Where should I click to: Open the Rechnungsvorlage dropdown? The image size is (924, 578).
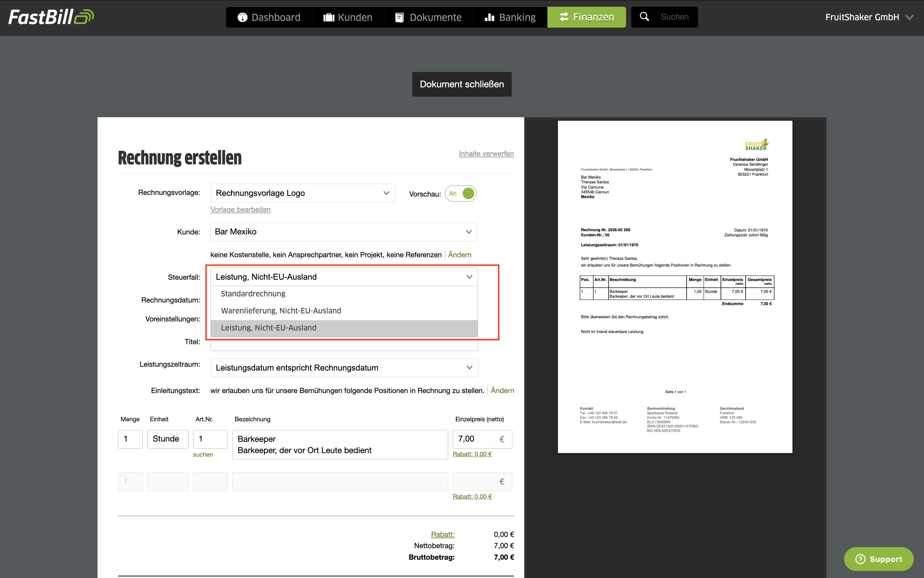(x=303, y=193)
